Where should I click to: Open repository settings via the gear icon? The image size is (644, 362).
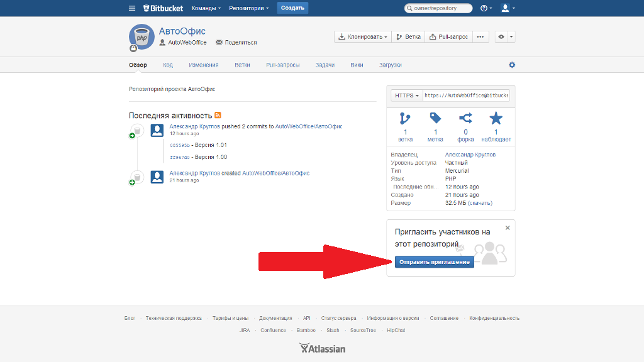coord(512,64)
